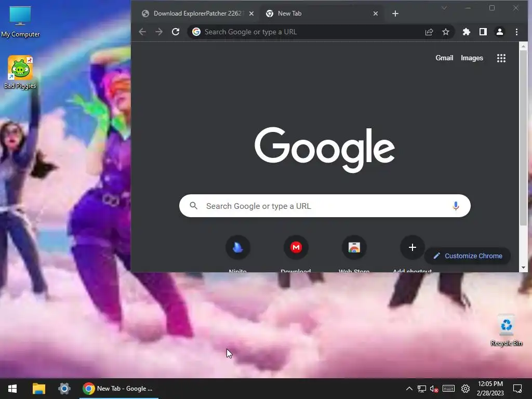Viewport: 532px width, 399px height.
Task: Click Chrome's forward navigation arrow
Action: [x=159, y=32]
